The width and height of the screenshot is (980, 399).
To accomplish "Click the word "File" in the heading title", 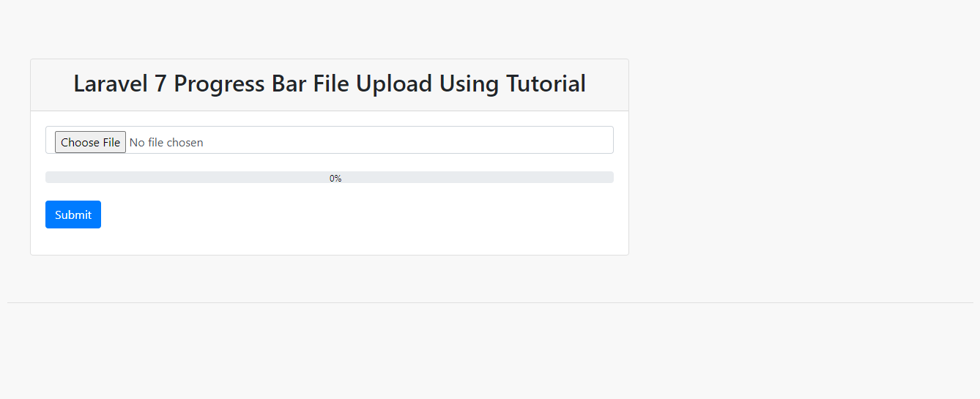I will tap(331, 83).
